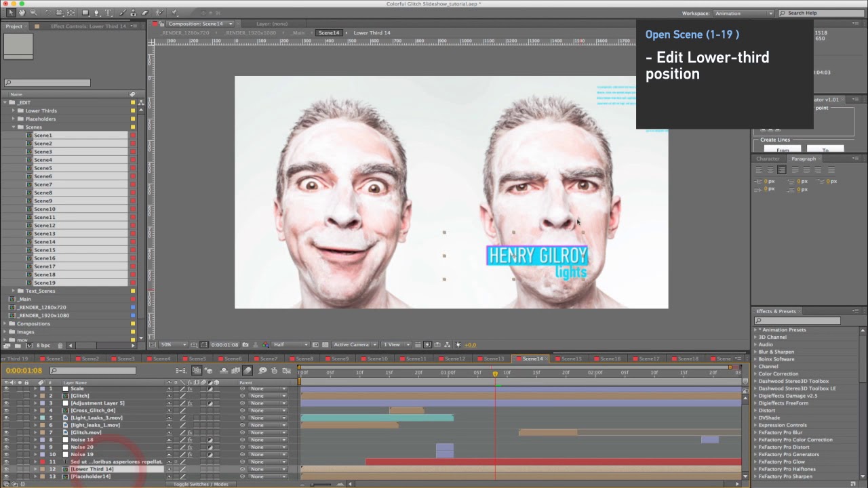Screen dimensions: 868x488
Task: Switch to the Paragraph tab
Action: click(803, 159)
